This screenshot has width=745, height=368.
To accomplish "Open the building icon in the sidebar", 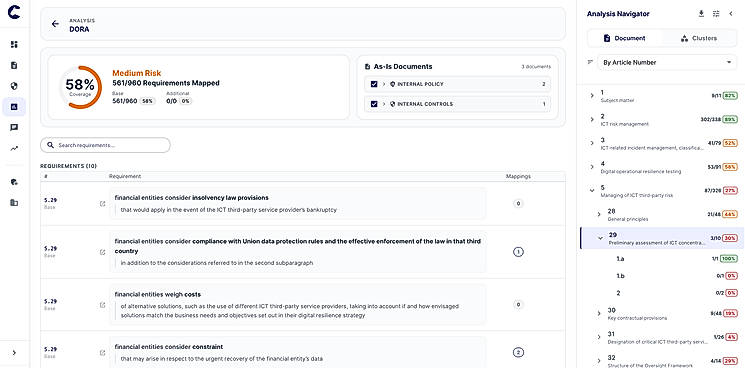I will coord(14,203).
